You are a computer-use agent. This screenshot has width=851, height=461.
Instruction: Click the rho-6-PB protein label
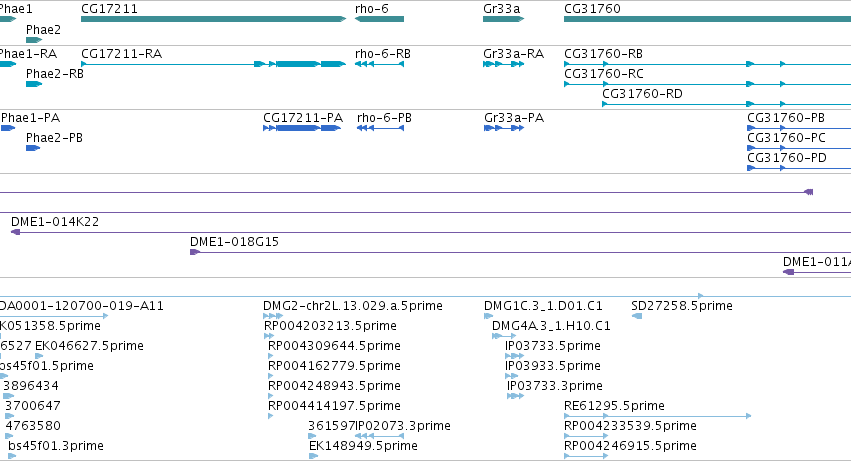pyautogui.click(x=384, y=118)
